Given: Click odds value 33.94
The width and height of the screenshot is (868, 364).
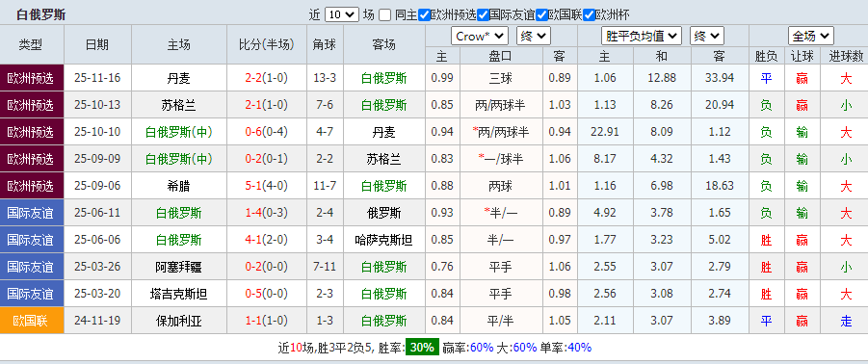Looking at the screenshot, I should pos(720,79).
